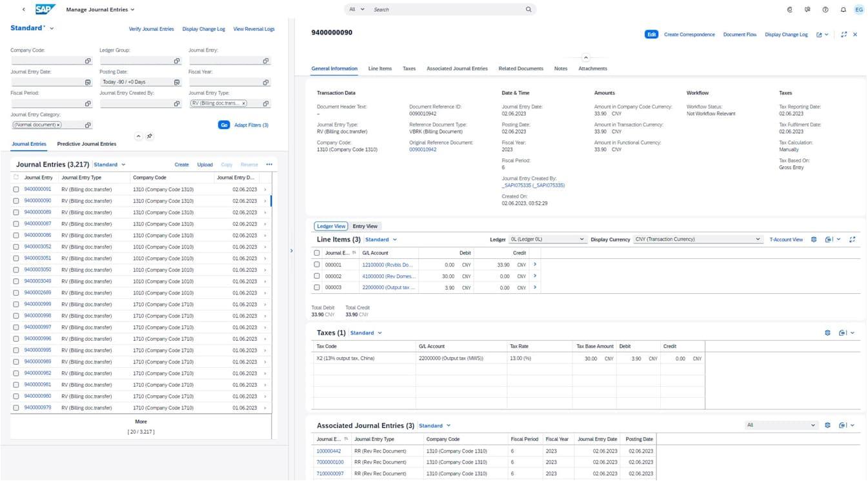
Task: Open the notifications bell
Action: [x=843, y=10]
